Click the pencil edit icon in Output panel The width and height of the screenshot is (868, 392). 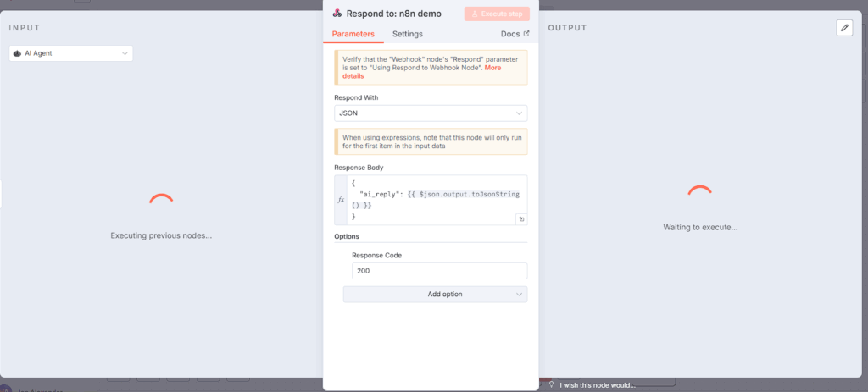[x=843, y=28]
